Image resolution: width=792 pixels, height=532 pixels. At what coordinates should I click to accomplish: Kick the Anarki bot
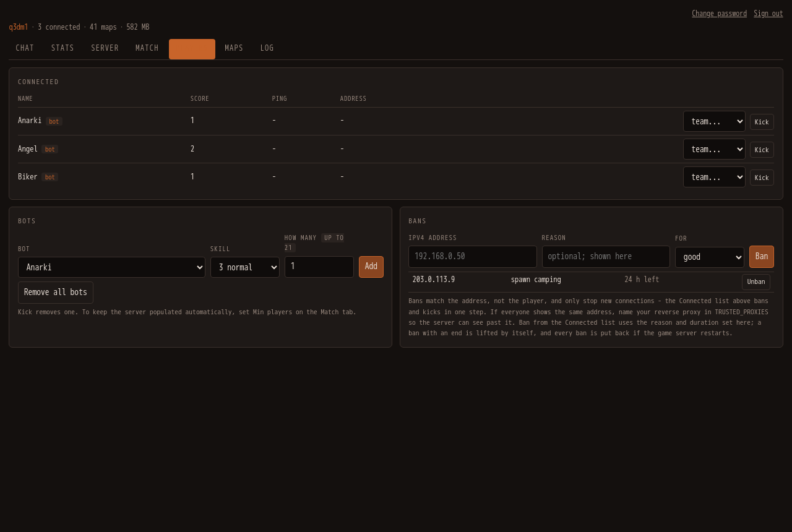click(762, 122)
